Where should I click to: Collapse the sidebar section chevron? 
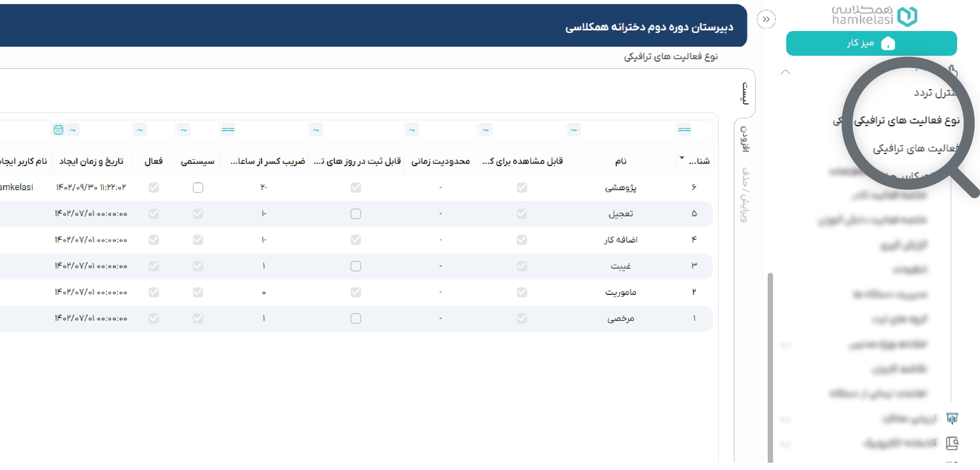click(785, 72)
